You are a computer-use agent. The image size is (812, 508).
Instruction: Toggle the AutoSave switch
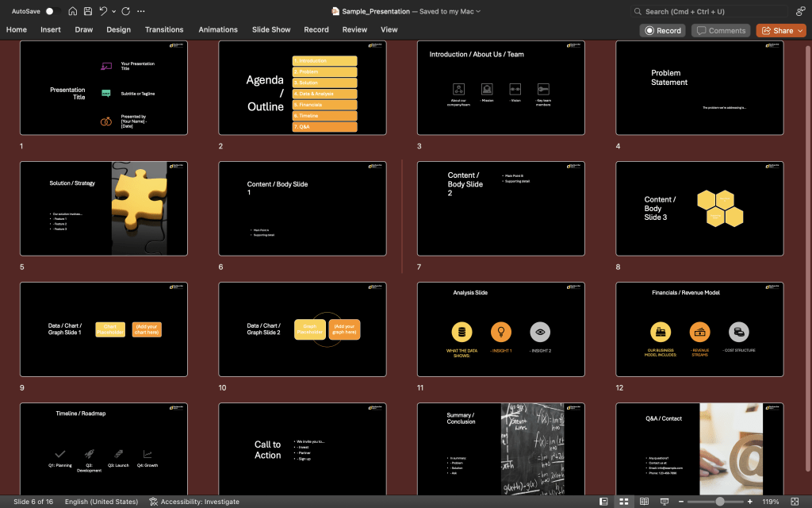tap(52, 12)
